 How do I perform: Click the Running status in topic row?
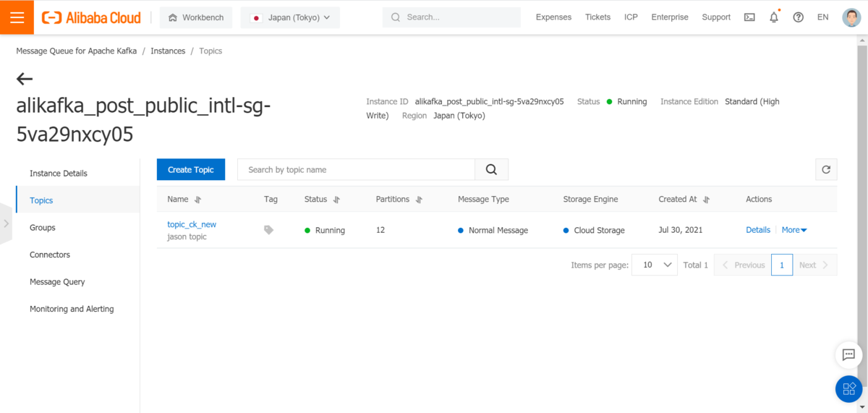[325, 230]
